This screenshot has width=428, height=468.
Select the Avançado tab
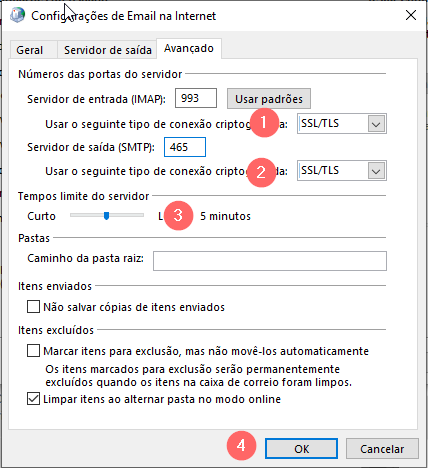(189, 49)
